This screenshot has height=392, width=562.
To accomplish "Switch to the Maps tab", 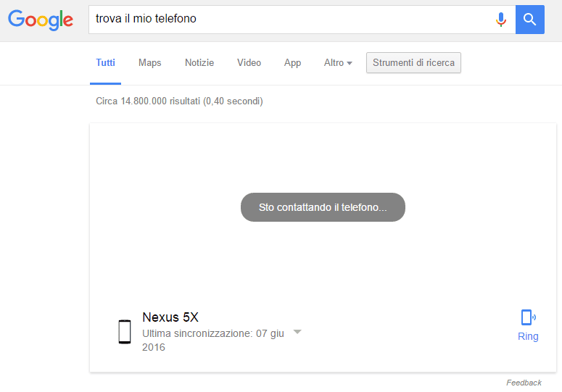I will 150,62.
